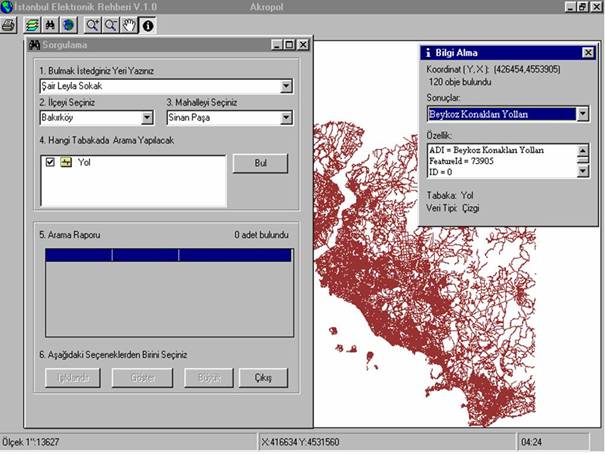
Task: Expand the Sonuçlar results dropdown
Action: click(x=582, y=114)
